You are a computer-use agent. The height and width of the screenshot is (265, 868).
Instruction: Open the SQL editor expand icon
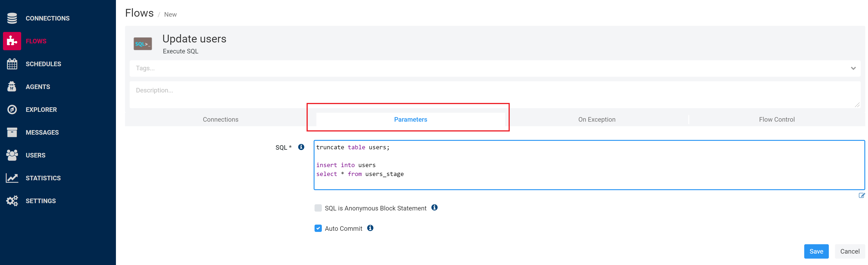pyautogui.click(x=861, y=195)
